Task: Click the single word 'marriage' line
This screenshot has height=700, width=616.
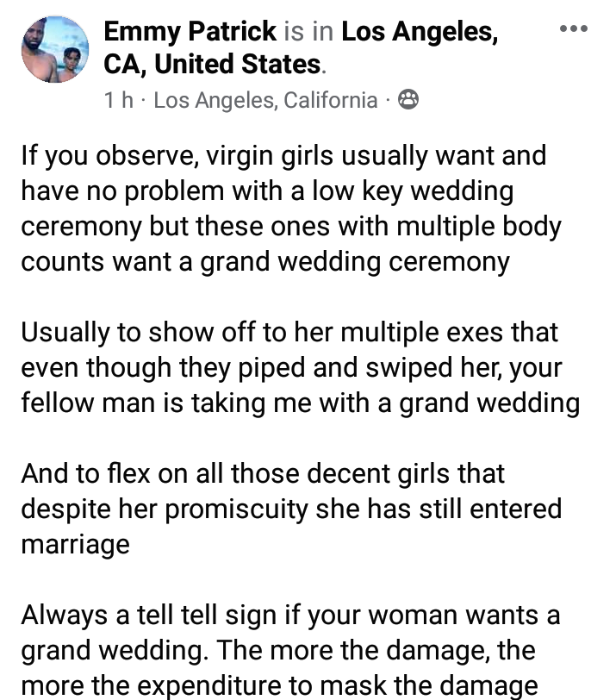Action: point(76,544)
